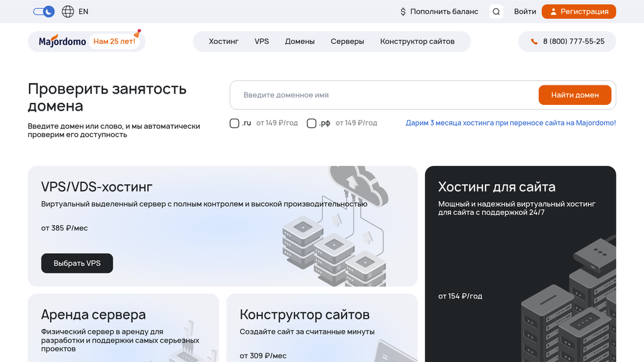This screenshot has height=362, width=644.
Task: Open the Домены navigation menu
Action: [x=300, y=41]
